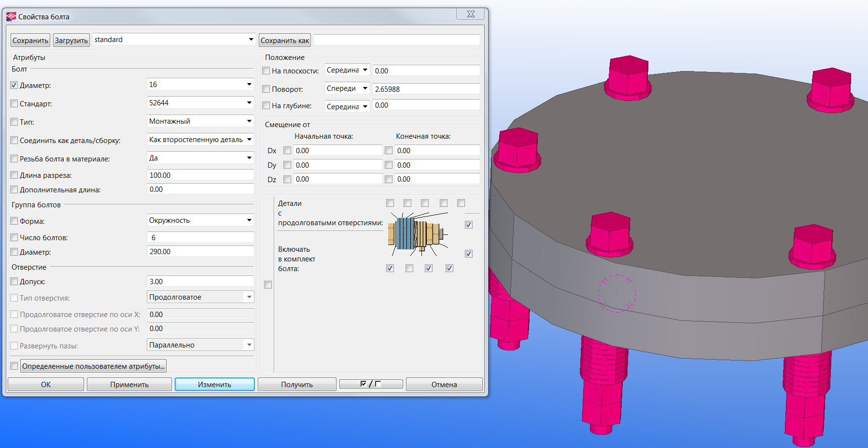Open the bolt diameter 16 dropdown
The image size is (868, 448).
click(249, 85)
